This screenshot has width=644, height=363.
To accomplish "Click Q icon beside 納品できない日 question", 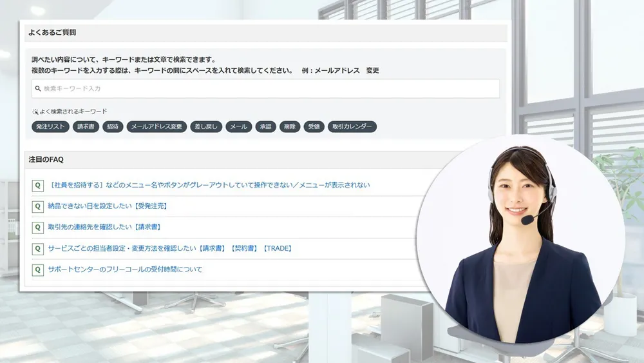I will pyautogui.click(x=38, y=206).
